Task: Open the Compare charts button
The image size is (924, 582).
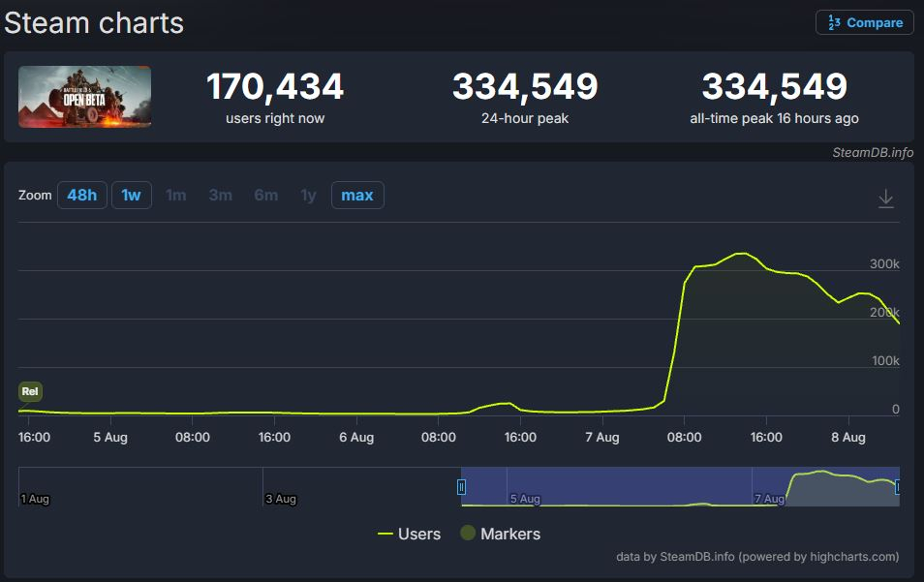Action: click(865, 22)
